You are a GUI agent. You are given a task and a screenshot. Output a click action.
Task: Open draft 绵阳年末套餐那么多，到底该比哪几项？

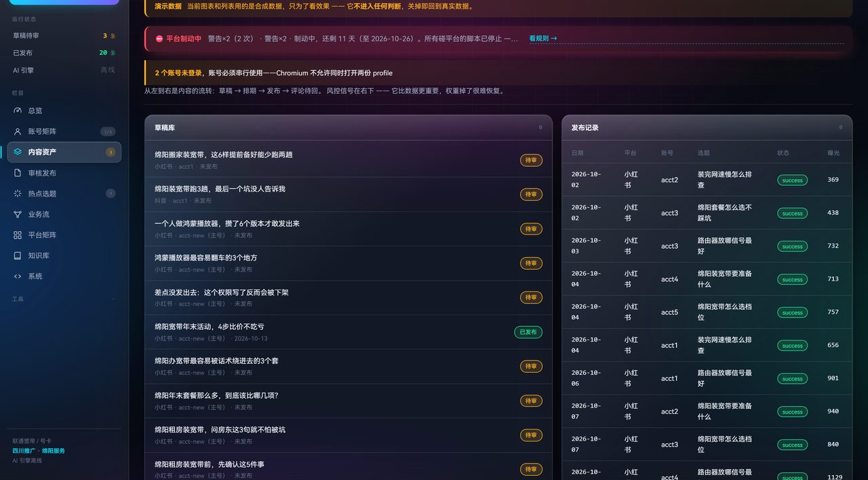pyautogui.click(x=216, y=395)
